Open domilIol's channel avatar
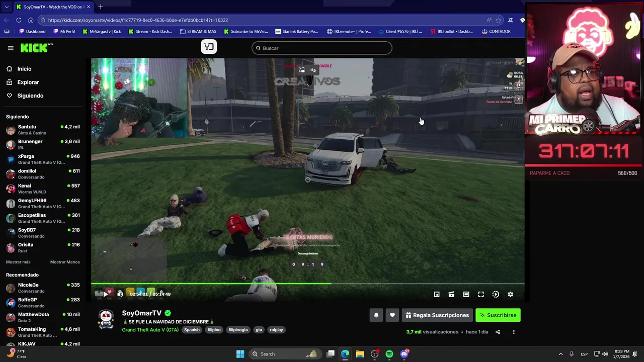This screenshot has width=644, height=362. point(11,174)
